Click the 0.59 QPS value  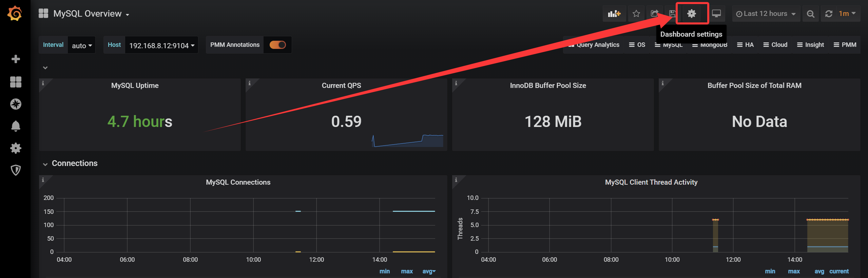click(x=346, y=122)
